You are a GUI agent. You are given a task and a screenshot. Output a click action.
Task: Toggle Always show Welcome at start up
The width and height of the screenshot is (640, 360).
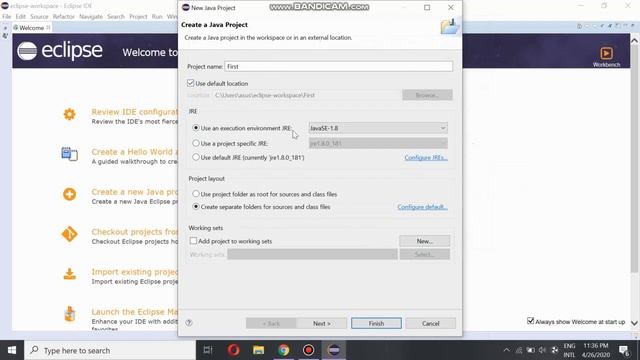(530, 321)
